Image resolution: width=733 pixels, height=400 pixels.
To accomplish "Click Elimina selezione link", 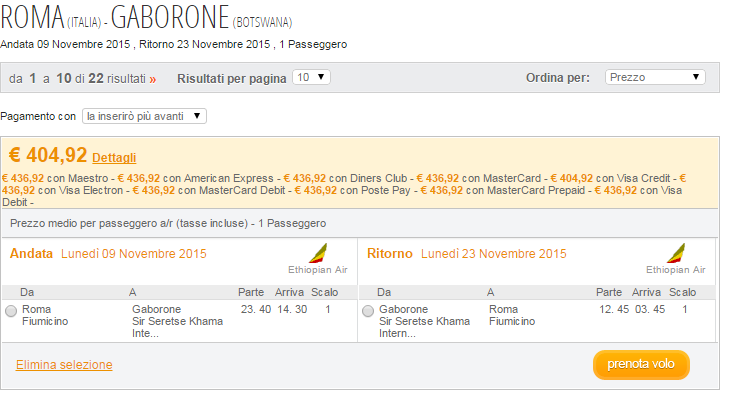I will (64, 364).
